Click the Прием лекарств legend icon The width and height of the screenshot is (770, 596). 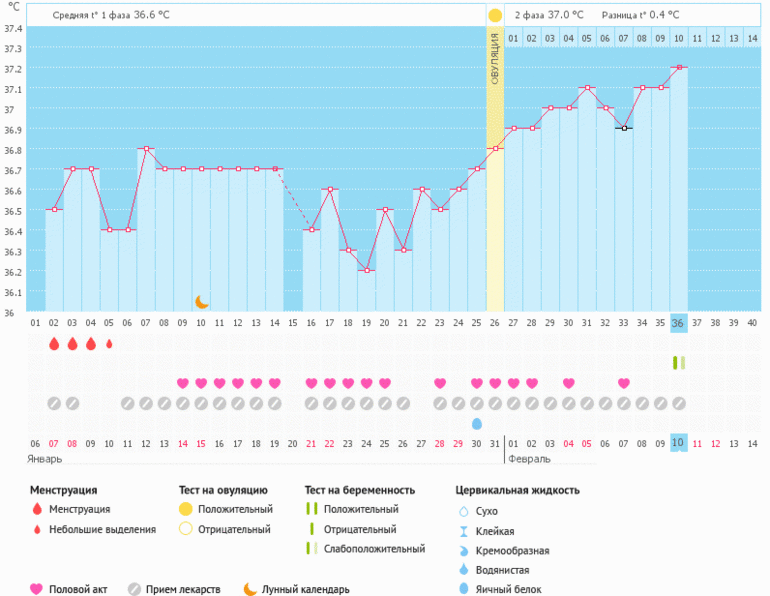[x=134, y=589]
